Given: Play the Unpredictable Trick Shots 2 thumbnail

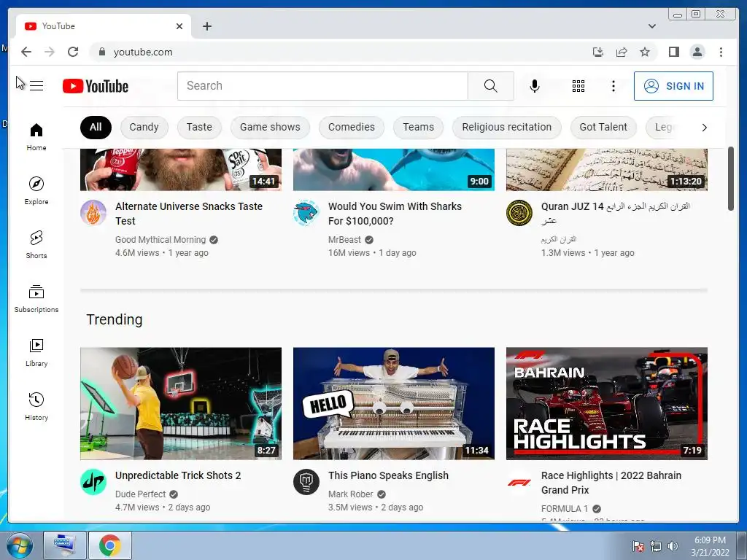Looking at the screenshot, I should pos(181,403).
